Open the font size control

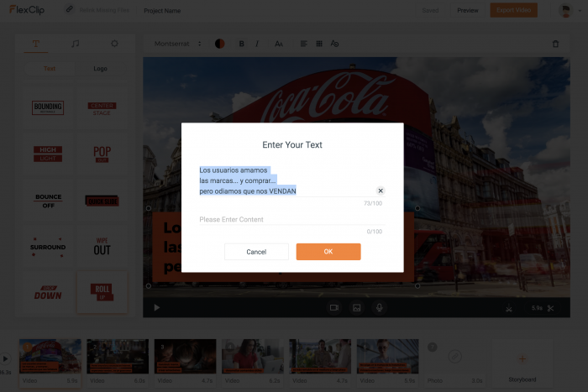(279, 44)
